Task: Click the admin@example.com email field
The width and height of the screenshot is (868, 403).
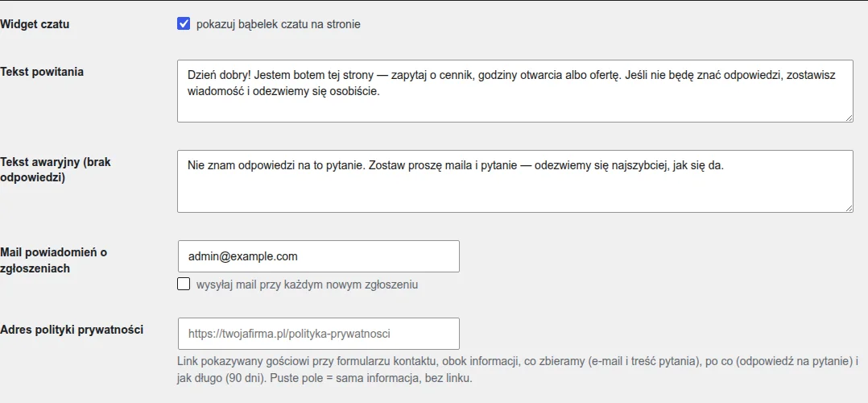Action: click(x=318, y=256)
